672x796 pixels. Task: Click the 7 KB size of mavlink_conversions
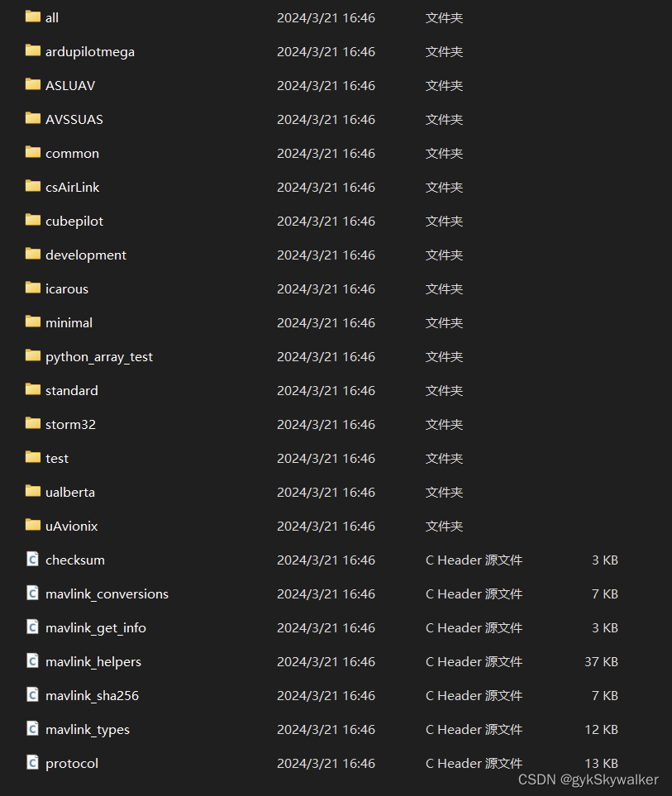click(605, 594)
